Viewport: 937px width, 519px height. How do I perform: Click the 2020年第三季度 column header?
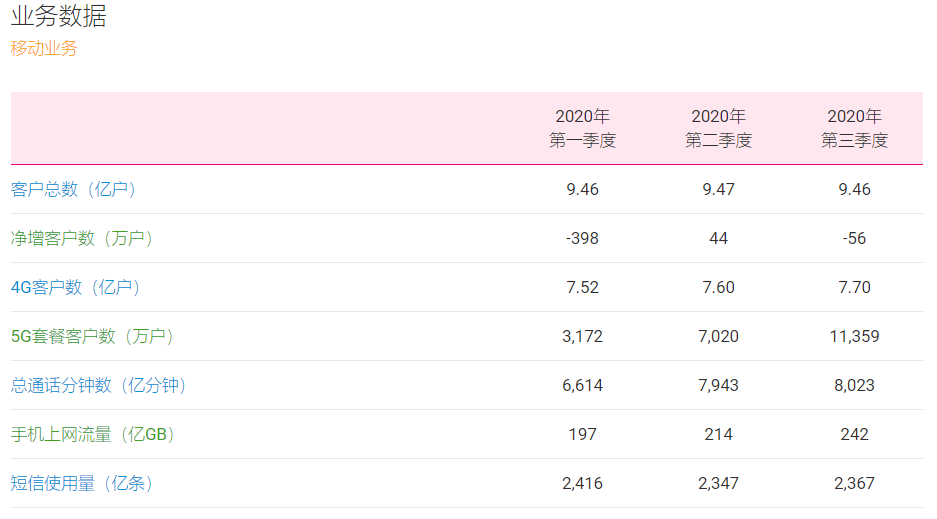tap(855, 129)
